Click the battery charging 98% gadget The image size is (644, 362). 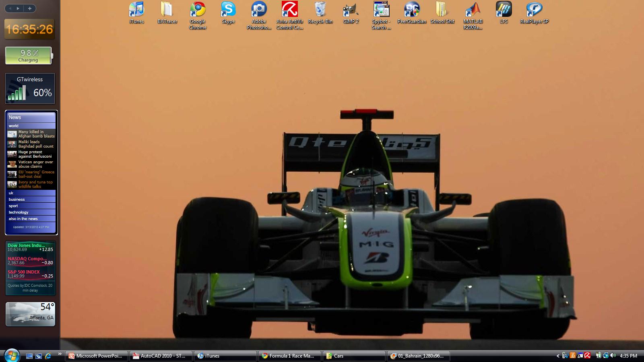click(x=29, y=56)
